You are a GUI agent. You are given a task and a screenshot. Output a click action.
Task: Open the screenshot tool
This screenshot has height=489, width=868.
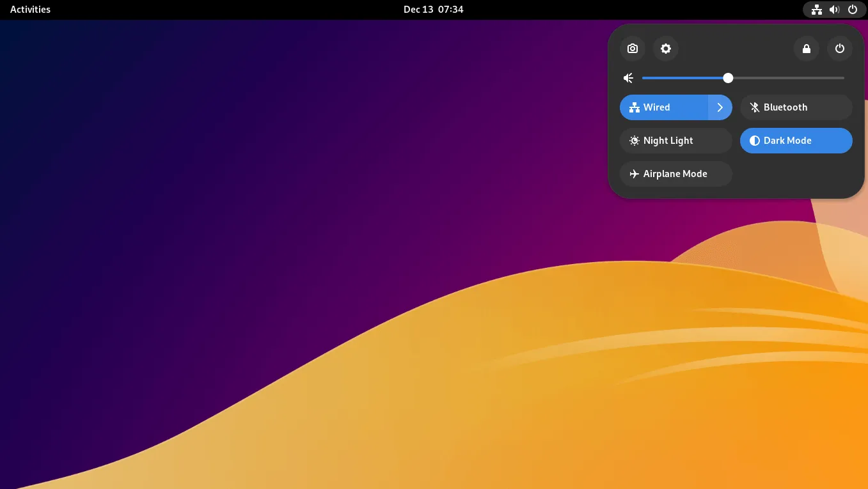tap(632, 49)
